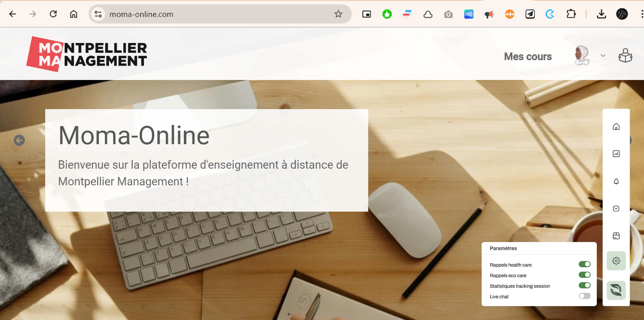Viewport: 644px width, 320px height.
Task: Turn off the Rappels eco care toggle
Action: [x=585, y=275]
